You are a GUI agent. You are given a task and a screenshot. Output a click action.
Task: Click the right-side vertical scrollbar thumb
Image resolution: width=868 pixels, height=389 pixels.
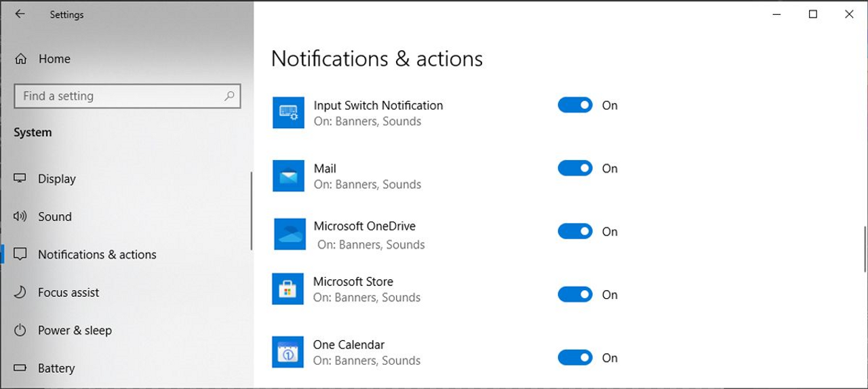tap(864, 249)
